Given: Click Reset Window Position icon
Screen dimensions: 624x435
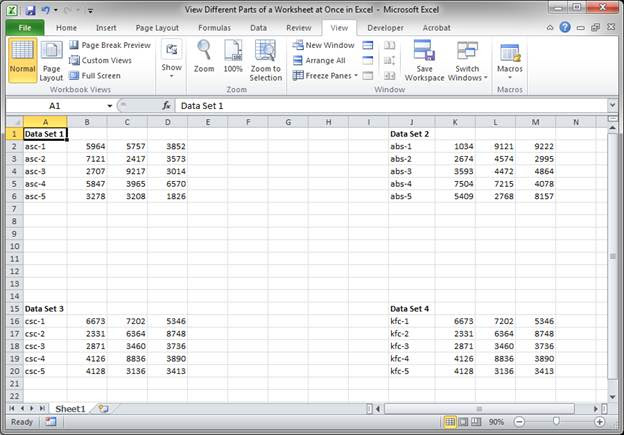Looking at the screenshot, I should click(390, 75).
